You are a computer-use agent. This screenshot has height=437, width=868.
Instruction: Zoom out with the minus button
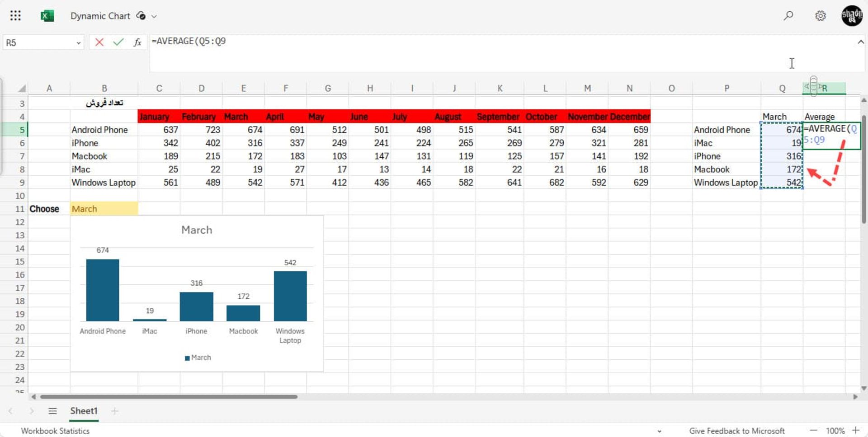coord(813,430)
